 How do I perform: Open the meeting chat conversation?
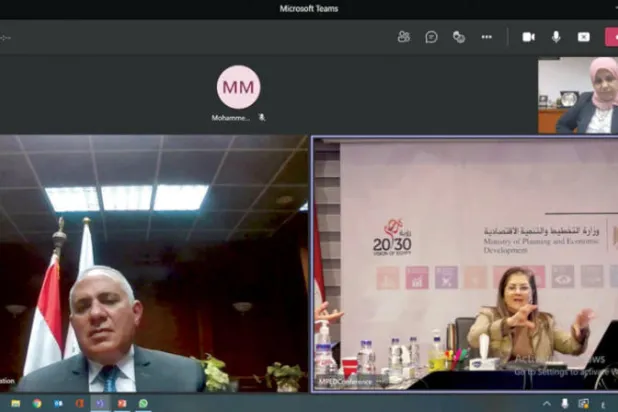pos(431,37)
